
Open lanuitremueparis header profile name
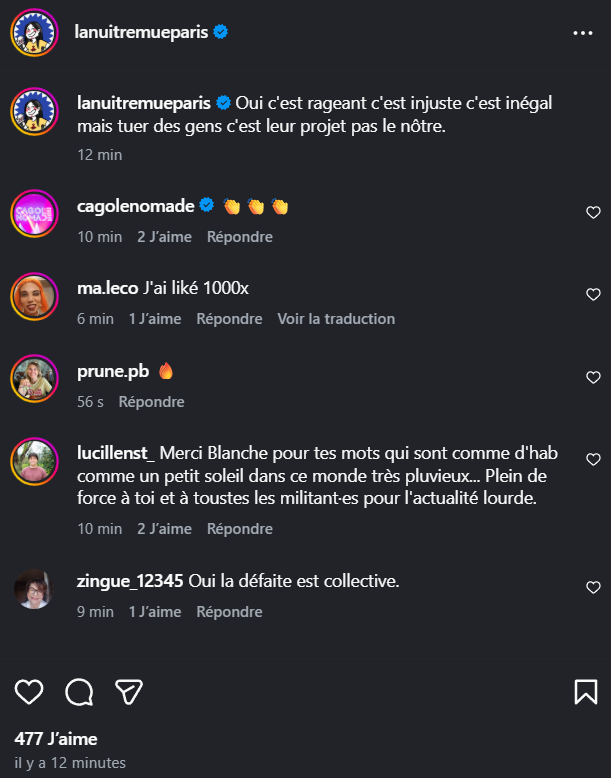click(141, 32)
